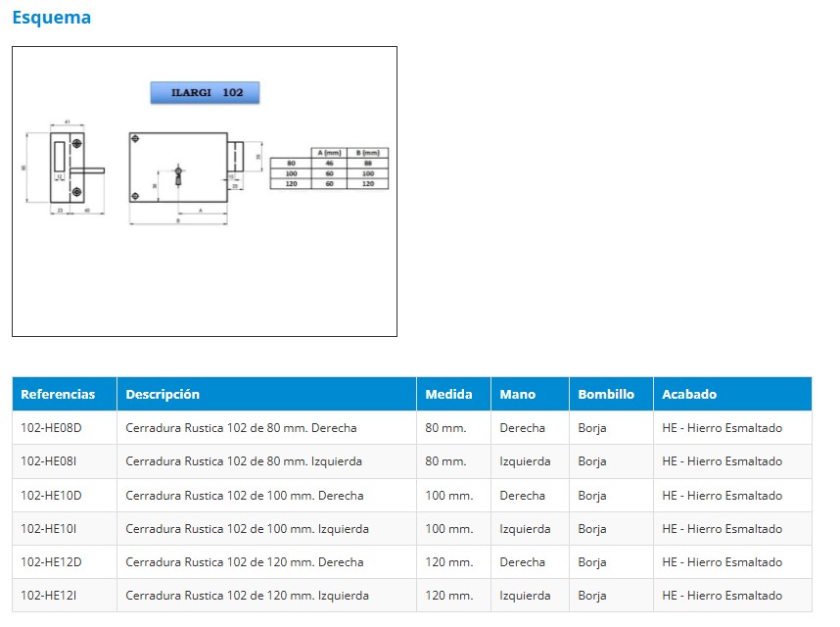Click description Cerradura Rustica 102 de 120 mm. Izquierda

tap(247, 596)
